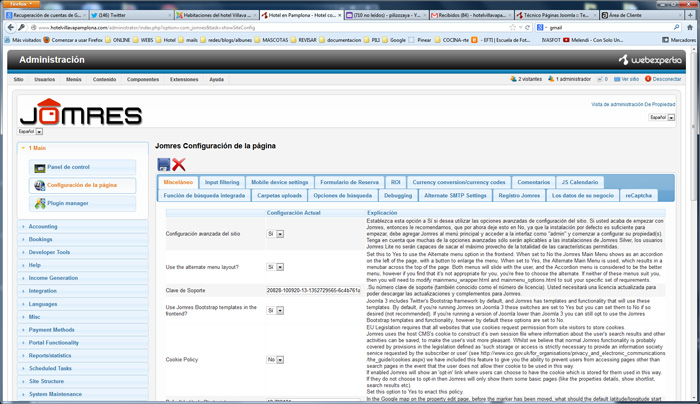
Task: Open a new browser tab with plus
Action: click(x=690, y=15)
